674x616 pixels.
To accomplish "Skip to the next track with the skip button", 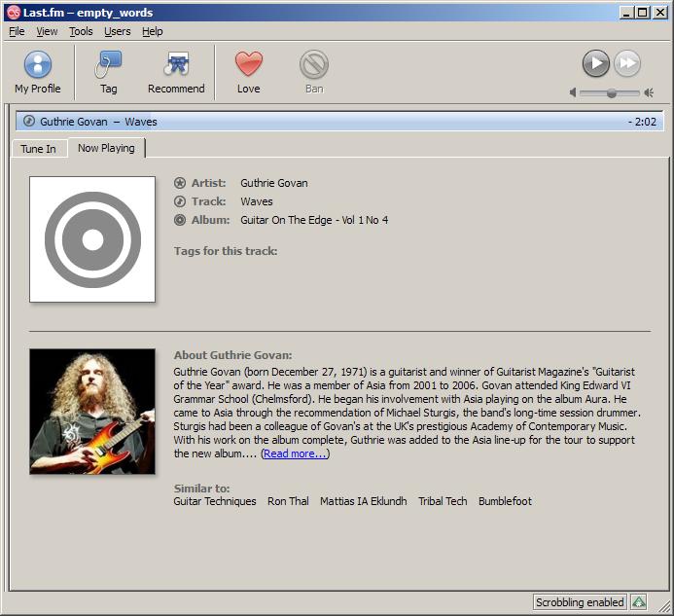I will 627,63.
